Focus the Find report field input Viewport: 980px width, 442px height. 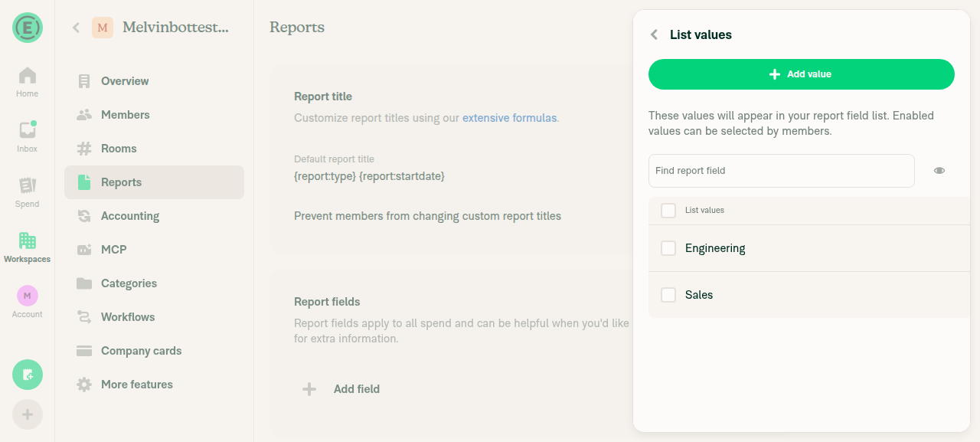782,171
